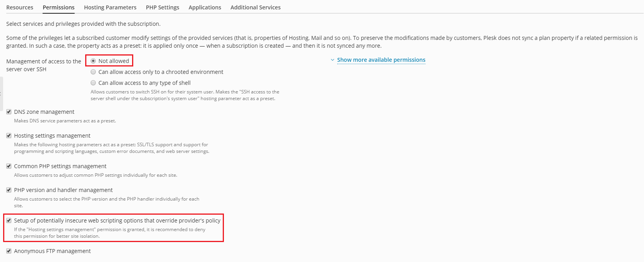Click the sidebar collapse handle on left edge
The width and height of the screenshot is (644, 262).
tap(1, 93)
